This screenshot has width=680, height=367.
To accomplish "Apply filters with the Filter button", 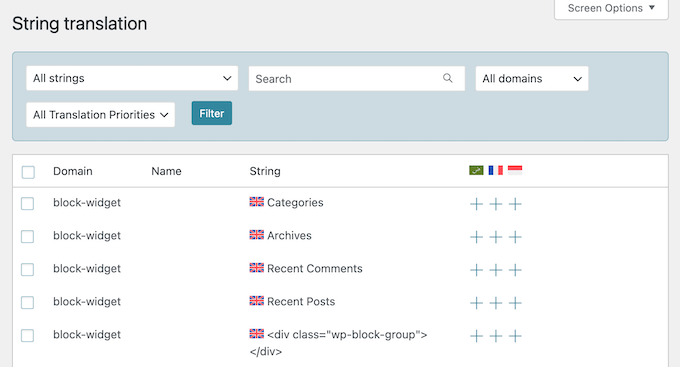I will pyautogui.click(x=212, y=113).
